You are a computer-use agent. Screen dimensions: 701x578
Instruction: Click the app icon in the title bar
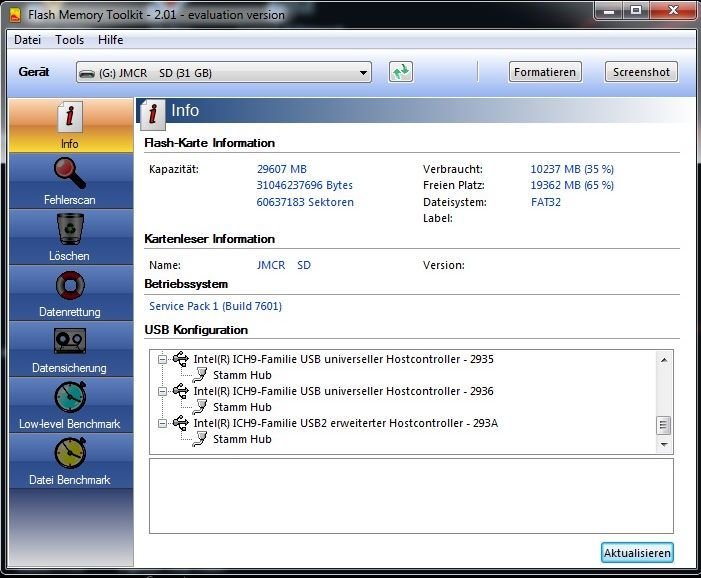click(x=15, y=15)
